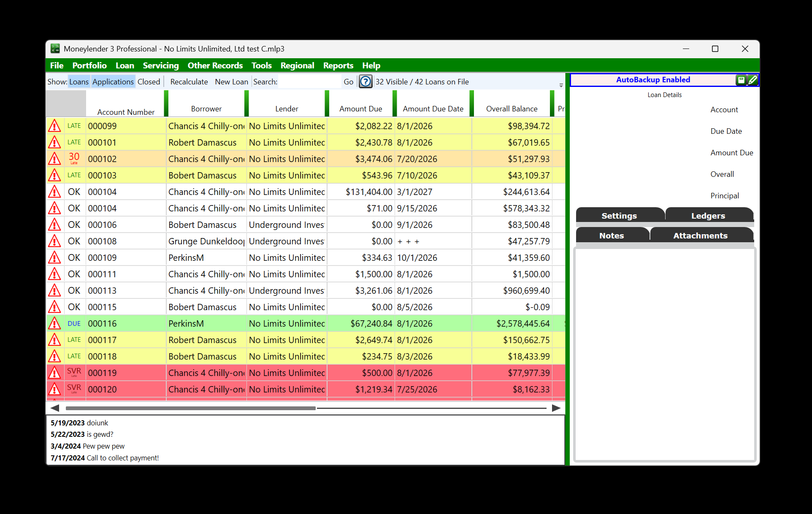Click warning triangle on loan 000118
Screen dimensions: 812x514
pyautogui.click(x=54, y=356)
